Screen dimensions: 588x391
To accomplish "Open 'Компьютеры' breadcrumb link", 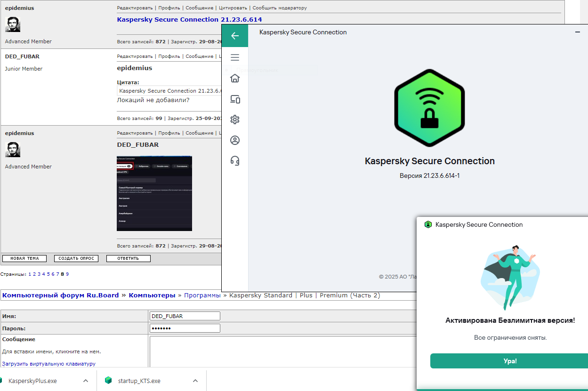I will tap(152, 295).
